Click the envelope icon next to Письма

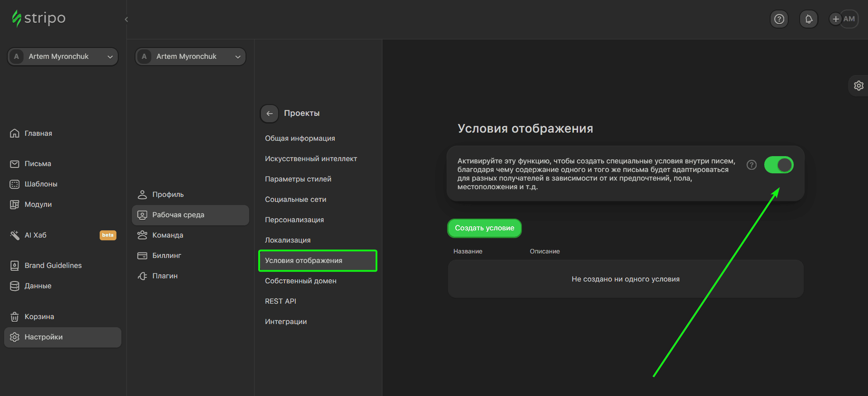(x=14, y=164)
